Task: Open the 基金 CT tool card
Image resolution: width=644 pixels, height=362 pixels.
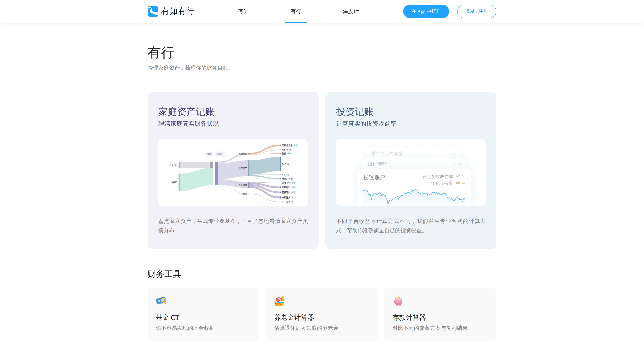Action: [x=203, y=314]
